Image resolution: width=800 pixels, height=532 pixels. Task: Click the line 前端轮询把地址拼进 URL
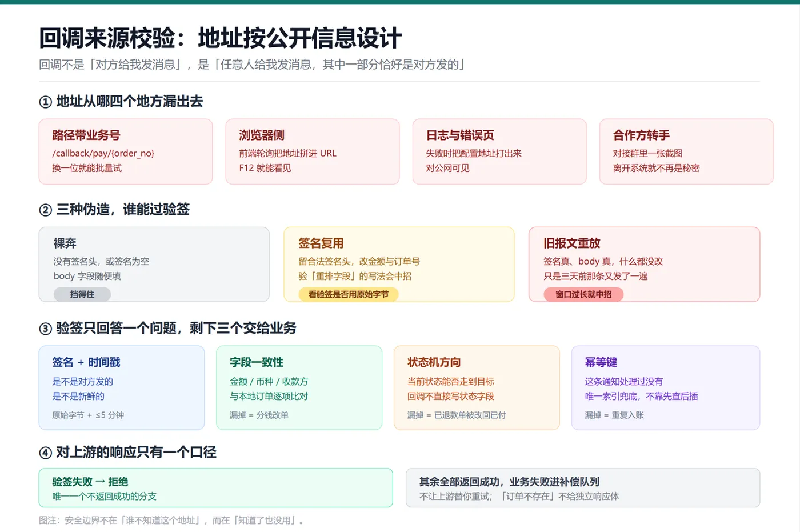click(x=287, y=153)
